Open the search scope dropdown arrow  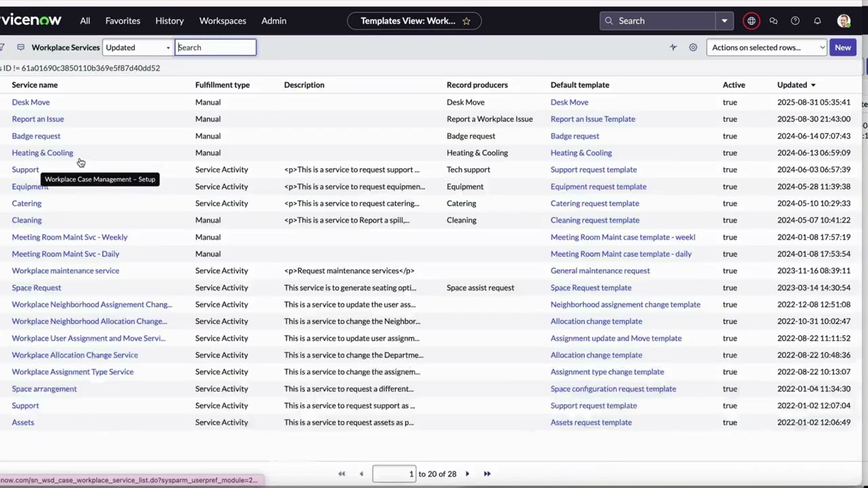[724, 20]
